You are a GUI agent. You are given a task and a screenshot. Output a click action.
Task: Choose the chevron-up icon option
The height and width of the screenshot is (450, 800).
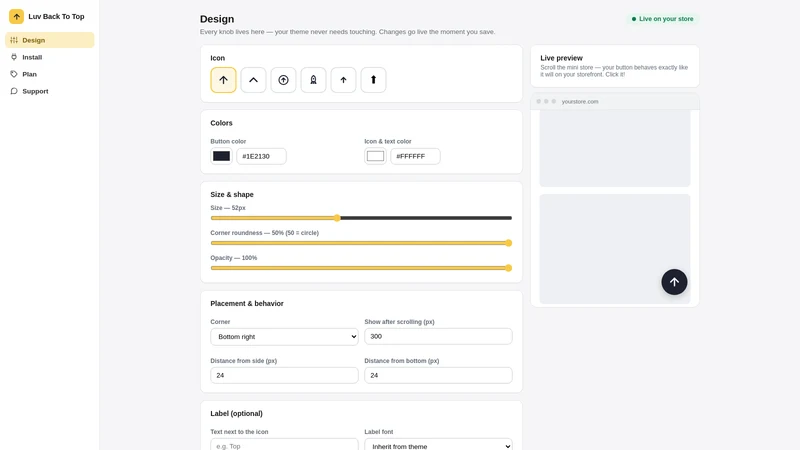tap(253, 80)
